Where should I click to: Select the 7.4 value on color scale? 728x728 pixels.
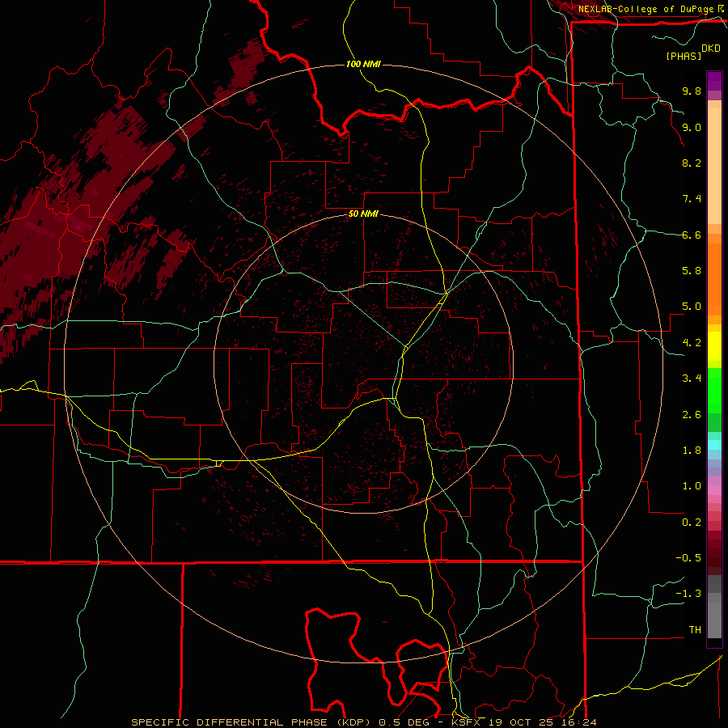pyautogui.click(x=692, y=199)
